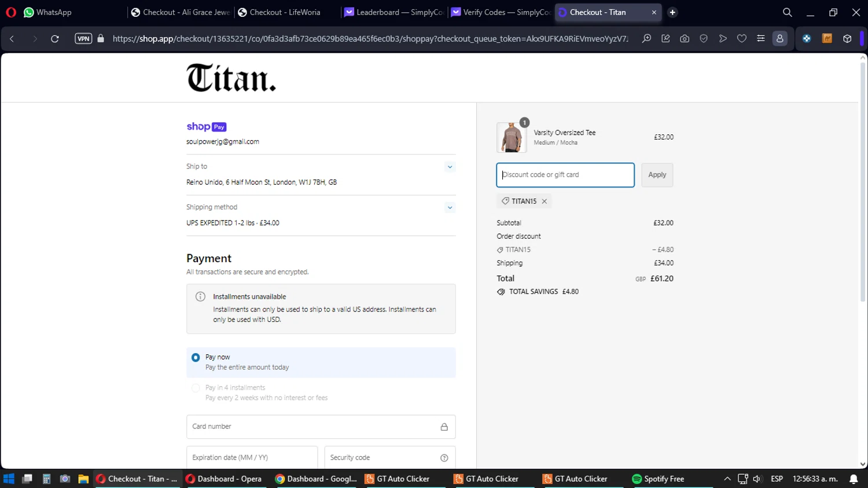
Task: Open Spotify Free from taskbar
Action: tap(659, 479)
